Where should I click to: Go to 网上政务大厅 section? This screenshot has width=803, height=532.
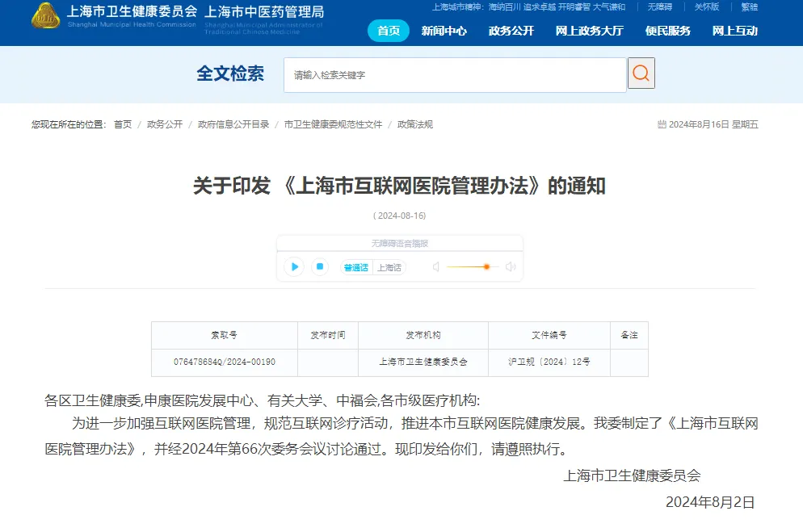coord(589,31)
